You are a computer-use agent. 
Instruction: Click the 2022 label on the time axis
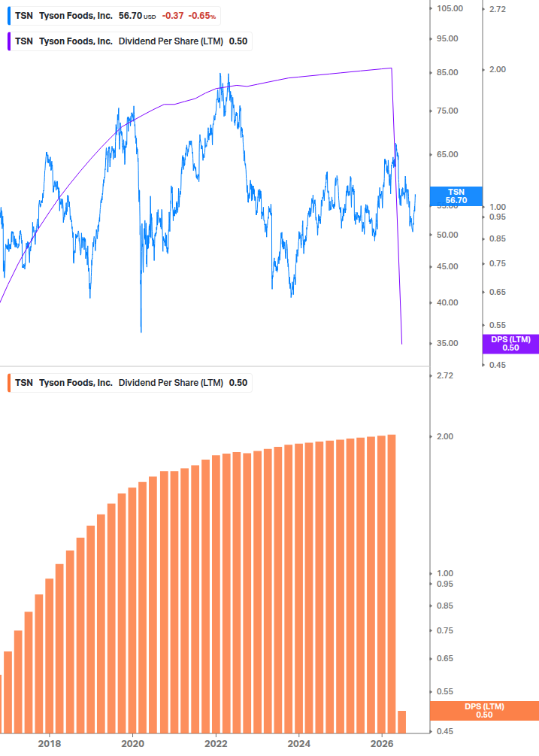216,743
